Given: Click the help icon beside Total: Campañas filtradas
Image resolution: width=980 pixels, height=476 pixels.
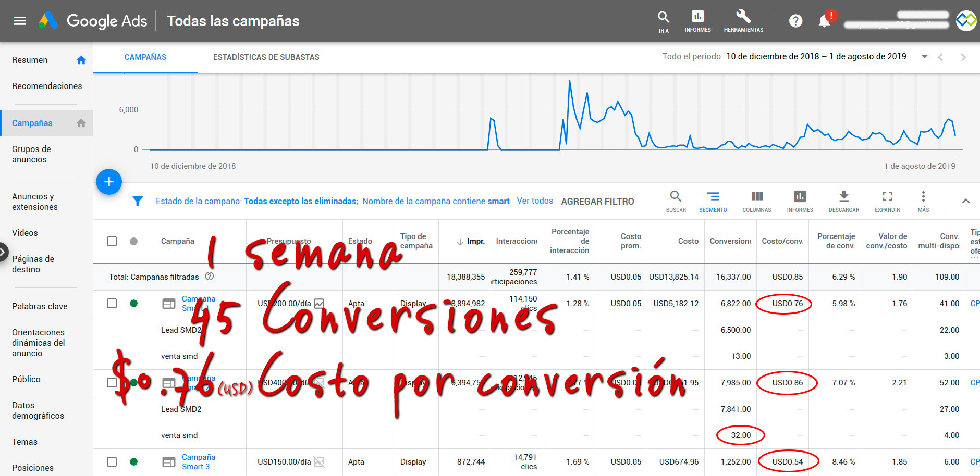Looking at the screenshot, I should tap(210, 277).
